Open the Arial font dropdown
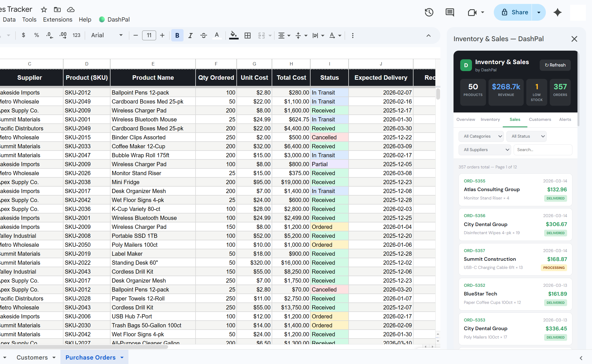The width and height of the screenshot is (592, 364). click(x=107, y=36)
